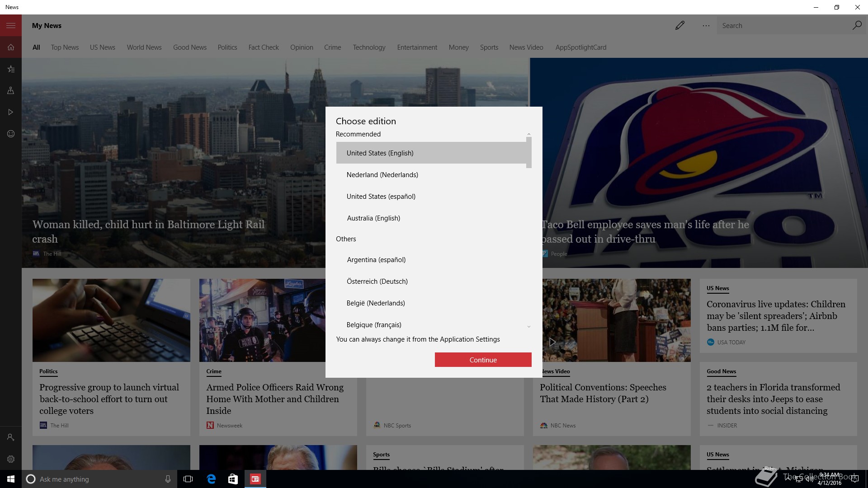
Task: Click the Cortana microphone icon
Action: 168,479
